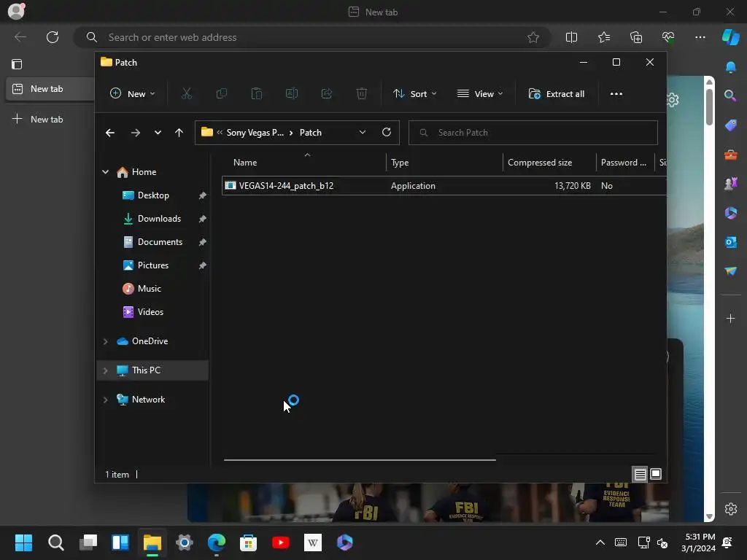Open the Windows Start menu
The height and width of the screenshot is (560, 747).
coord(23,542)
